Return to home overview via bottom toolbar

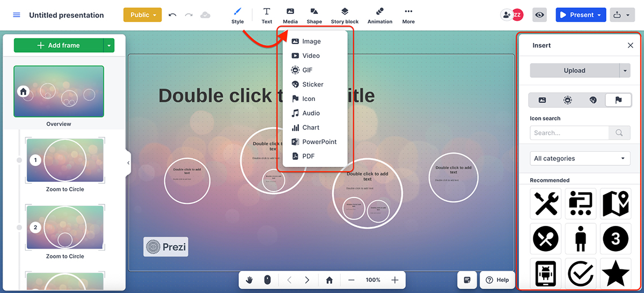click(330, 280)
